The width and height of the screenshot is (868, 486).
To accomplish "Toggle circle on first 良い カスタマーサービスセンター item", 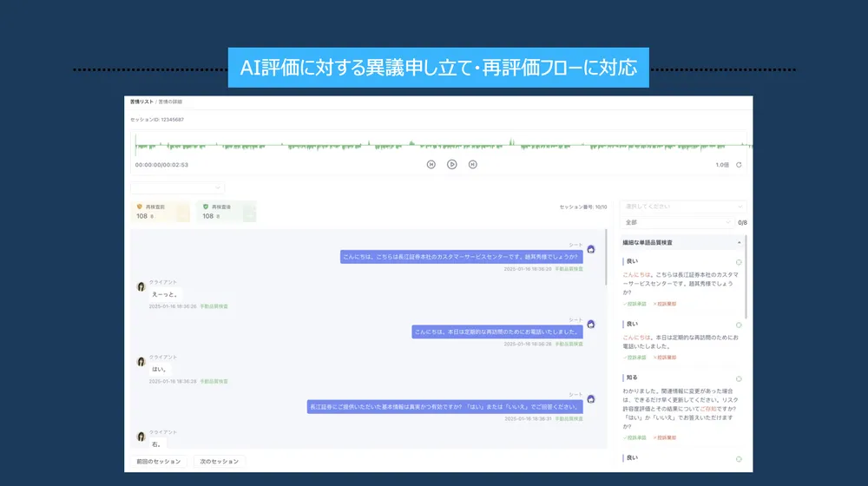I will tap(739, 262).
